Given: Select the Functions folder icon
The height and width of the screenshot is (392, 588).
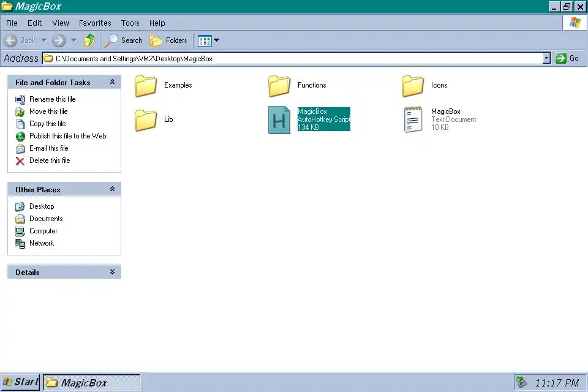Looking at the screenshot, I should (x=279, y=86).
